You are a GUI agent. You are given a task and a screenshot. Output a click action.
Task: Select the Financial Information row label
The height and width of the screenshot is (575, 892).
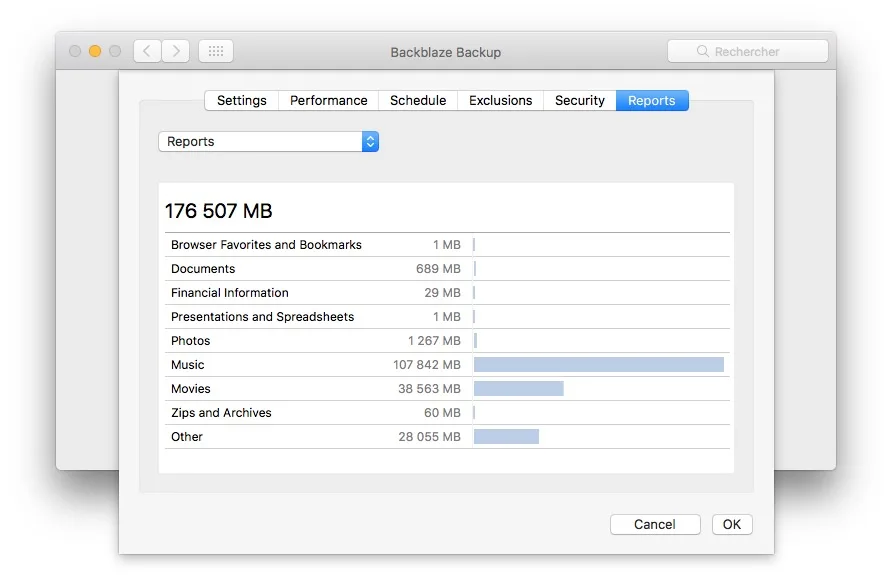230,292
